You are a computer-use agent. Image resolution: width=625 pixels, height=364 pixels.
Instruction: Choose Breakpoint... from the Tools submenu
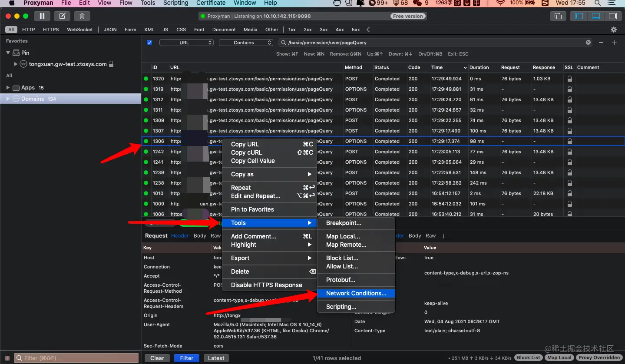pyautogui.click(x=356, y=223)
